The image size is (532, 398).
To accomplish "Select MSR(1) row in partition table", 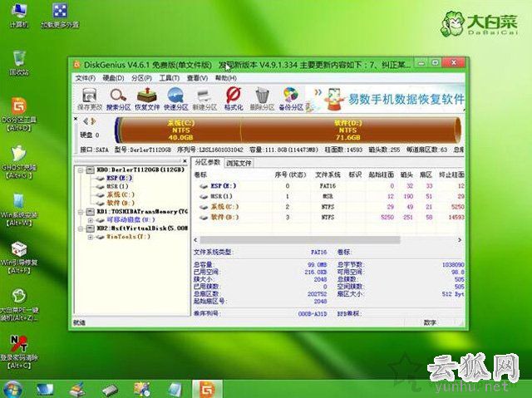I will 328,196.
